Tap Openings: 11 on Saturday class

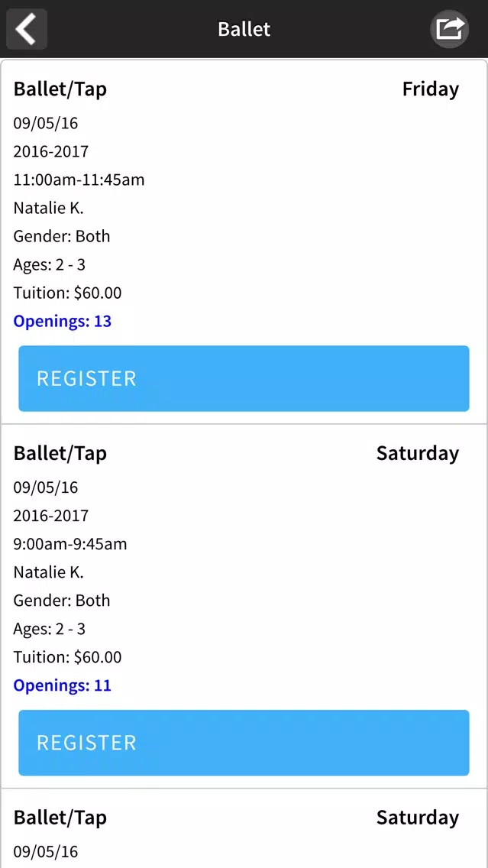(63, 685)
